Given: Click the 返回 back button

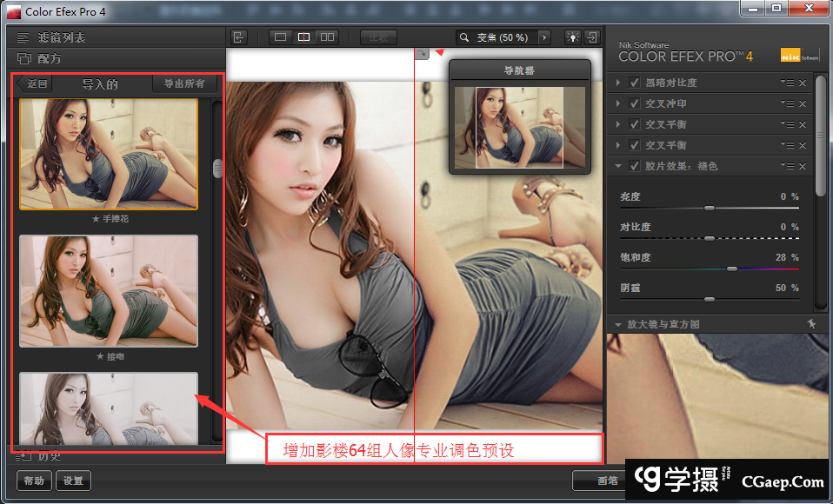Looking at the screenshot, I should click(35, 84).
